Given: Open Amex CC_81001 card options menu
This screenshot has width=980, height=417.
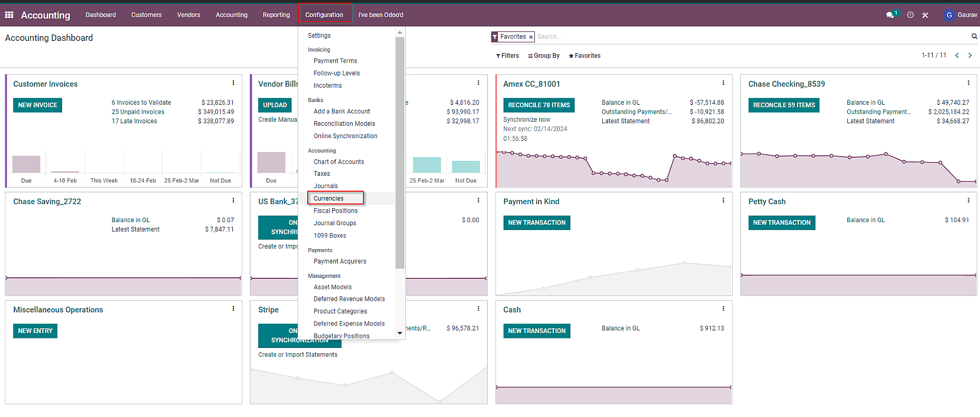Looking at the screenshot, I should click(723, 83).
